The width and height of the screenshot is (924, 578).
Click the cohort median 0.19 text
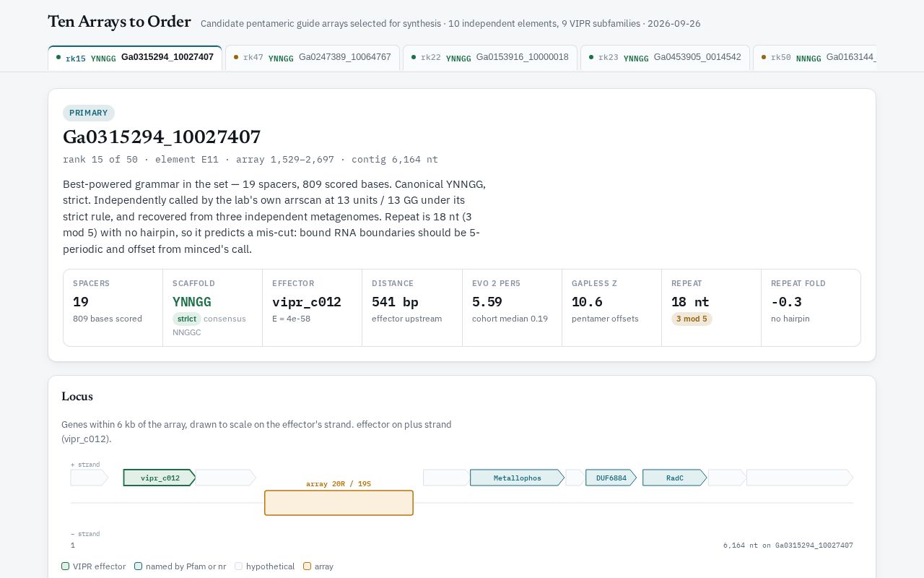pyautogui.click(x=510, y=319)
